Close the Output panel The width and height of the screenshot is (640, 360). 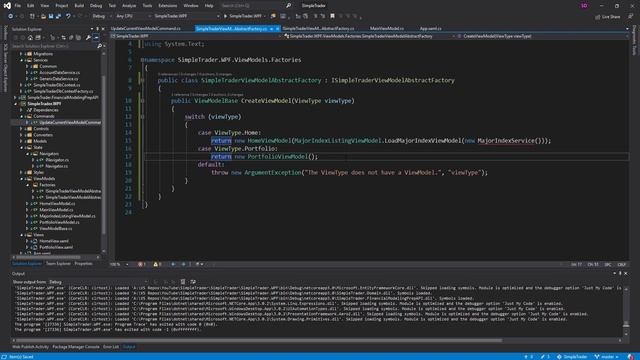click(626, 273)
